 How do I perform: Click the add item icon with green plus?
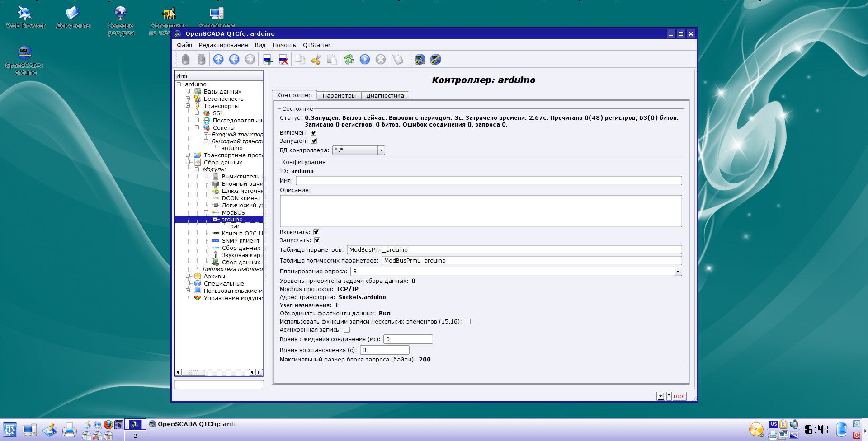coord(268,59)
